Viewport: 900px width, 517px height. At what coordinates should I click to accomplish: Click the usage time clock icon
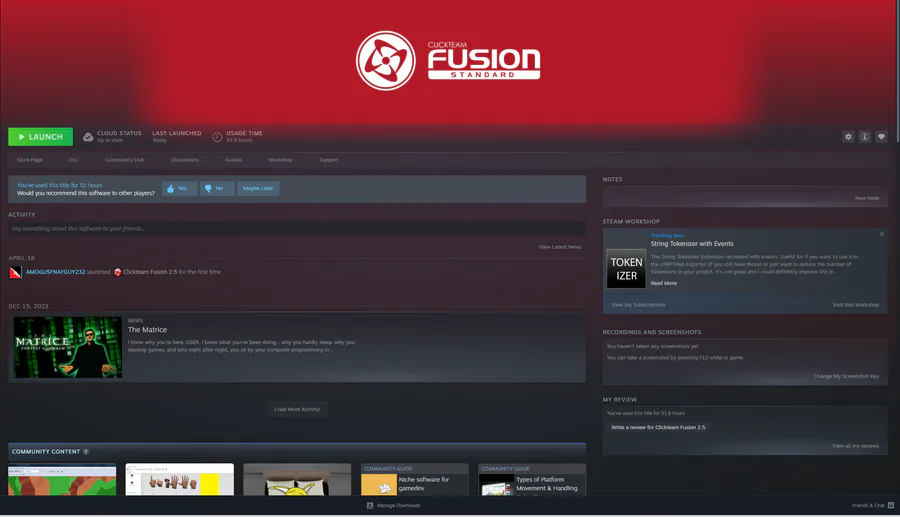click(x=217, y=137)
